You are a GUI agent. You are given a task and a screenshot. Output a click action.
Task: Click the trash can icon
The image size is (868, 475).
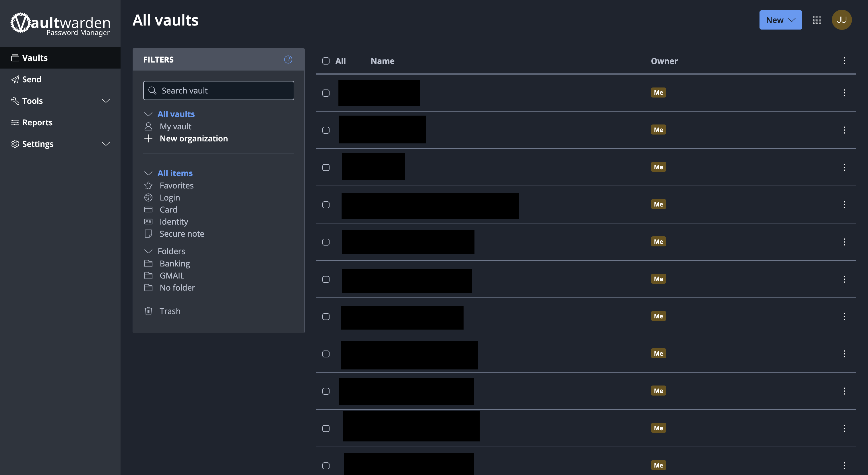click(148, 311)
